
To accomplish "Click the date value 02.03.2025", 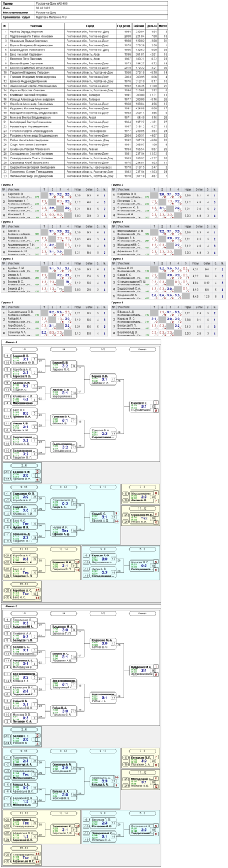I will (x=44, y=8).
